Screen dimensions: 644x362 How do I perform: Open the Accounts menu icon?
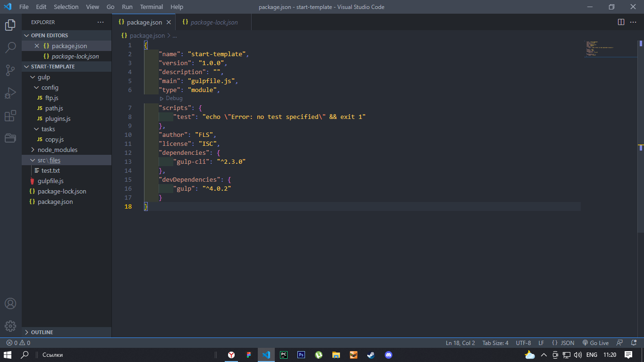[10, 303]
